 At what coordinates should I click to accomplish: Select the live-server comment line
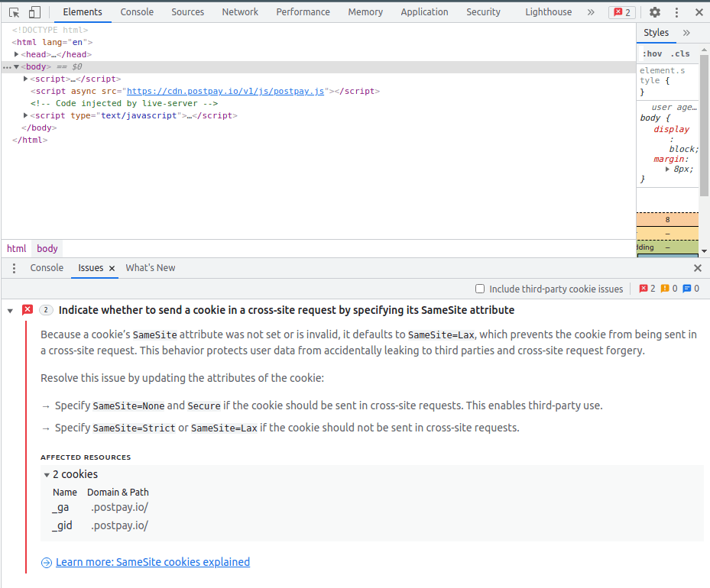click(124, 103)
